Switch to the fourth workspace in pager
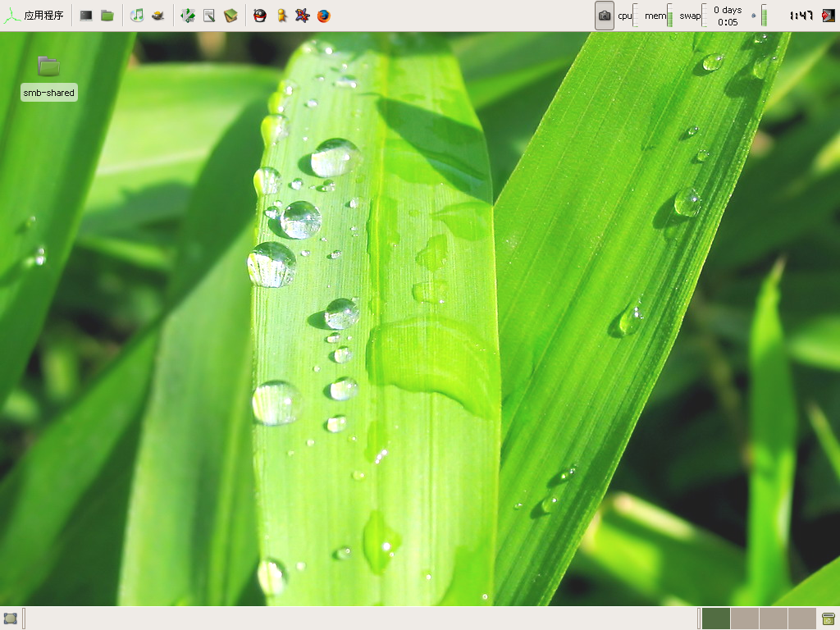Image resolution: width=840 pixels, height=630 pixels. 802,619
